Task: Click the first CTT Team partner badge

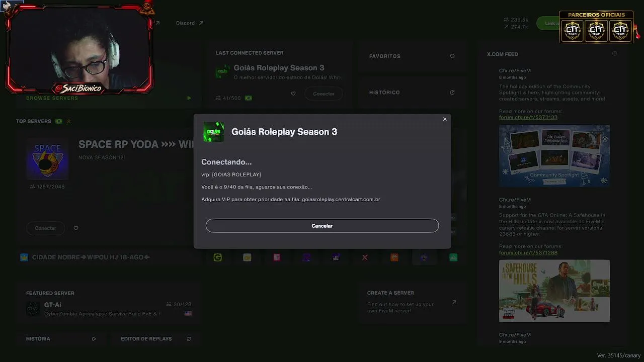Action: pyautogui.click(x=573, y=31)
